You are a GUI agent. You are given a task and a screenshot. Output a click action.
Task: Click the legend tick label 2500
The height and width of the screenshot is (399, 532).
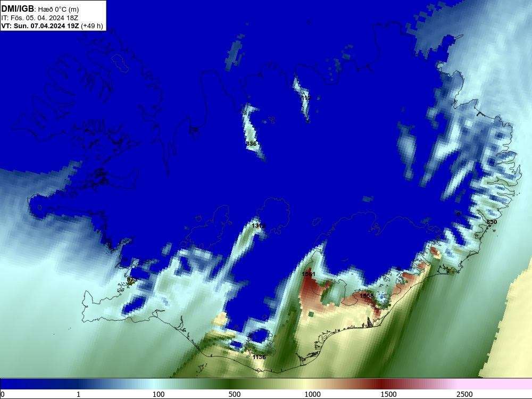(x=464, y=394)
